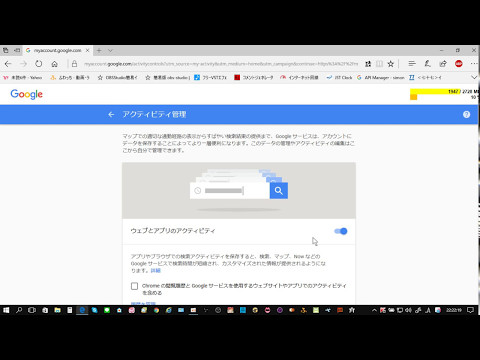
Task: Open the browser home page icon
Action: pos(54,64)
